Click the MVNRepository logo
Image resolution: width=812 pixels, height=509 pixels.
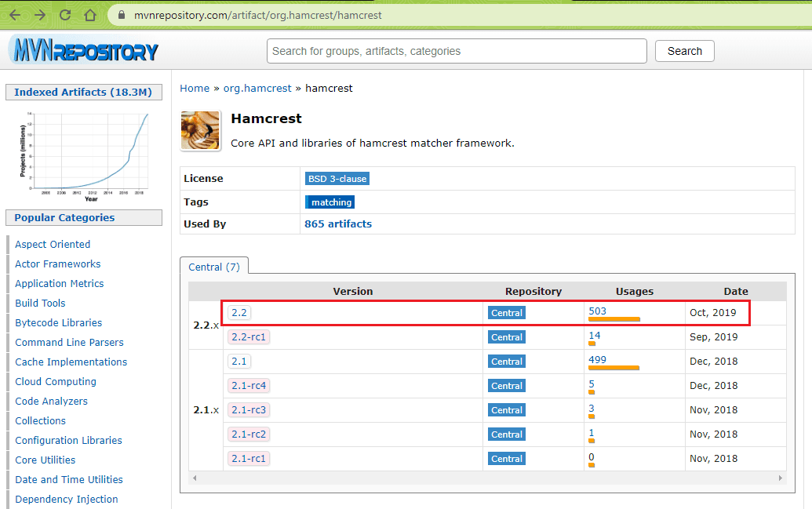[84, 52]
